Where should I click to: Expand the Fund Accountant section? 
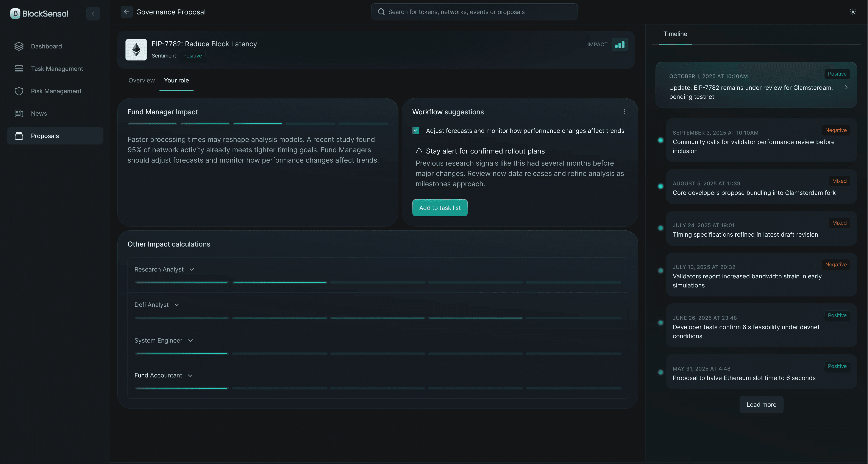pyautogui.click(x=190, y=376)
